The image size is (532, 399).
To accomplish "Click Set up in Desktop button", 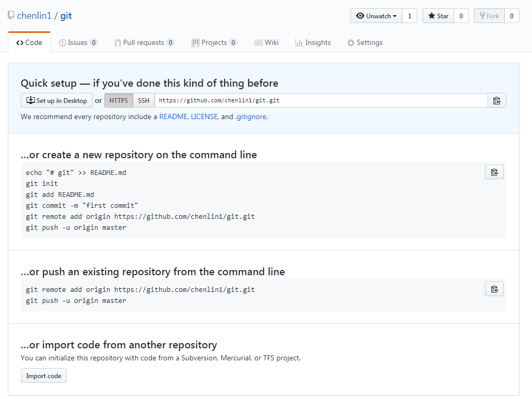I will click(57, 100).
